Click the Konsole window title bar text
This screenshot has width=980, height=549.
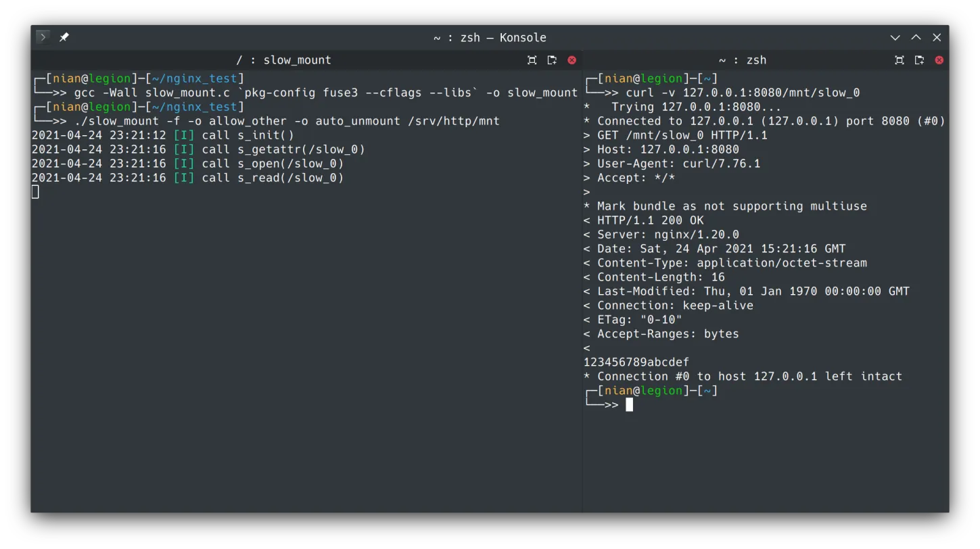[x=490, y=38]
